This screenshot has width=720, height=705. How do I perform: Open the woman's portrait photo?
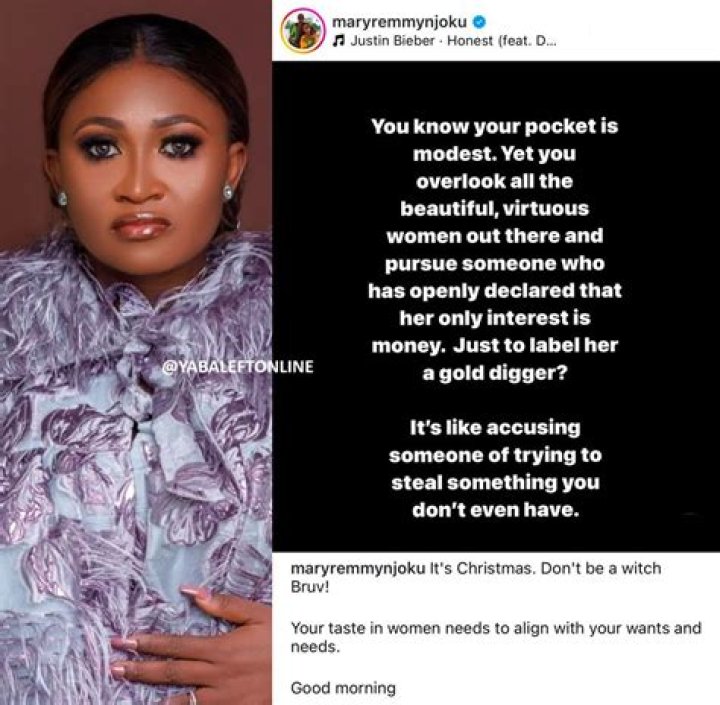(136, 352)
